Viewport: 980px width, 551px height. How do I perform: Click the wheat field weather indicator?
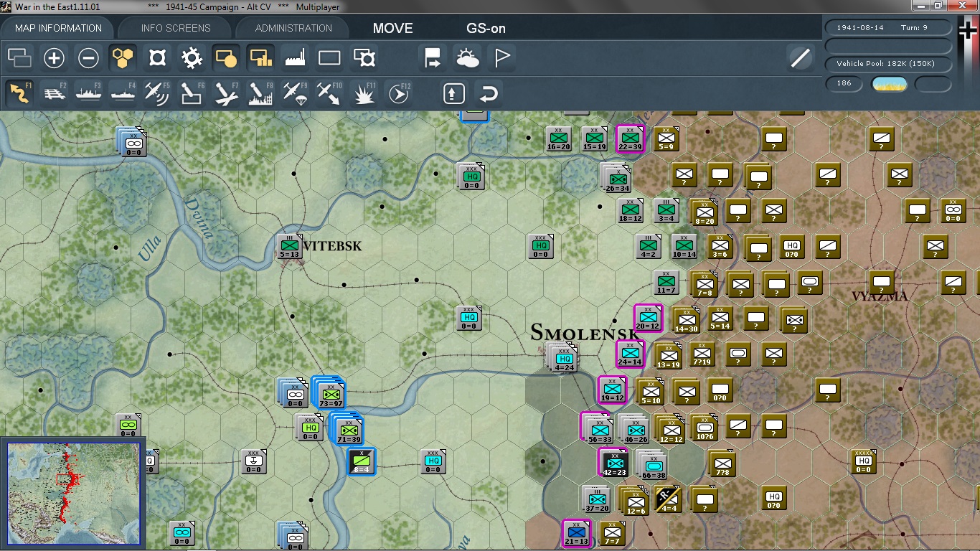[x=889, y=83]
